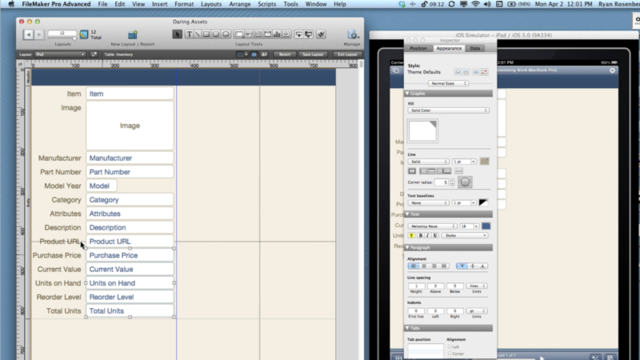The image size is (640, 360).
Task: Click the Corner radius input field
Action: pos(441,182)
